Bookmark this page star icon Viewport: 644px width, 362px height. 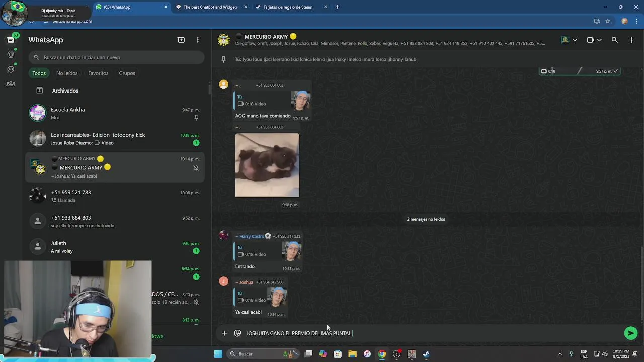608,21
